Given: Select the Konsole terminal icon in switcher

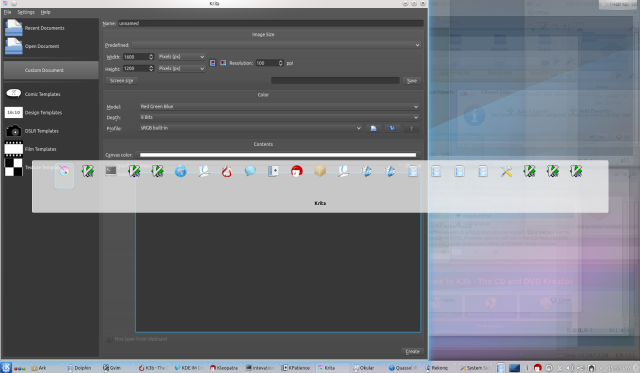Looking at the screenshot, I should click(x=111, y=171).
